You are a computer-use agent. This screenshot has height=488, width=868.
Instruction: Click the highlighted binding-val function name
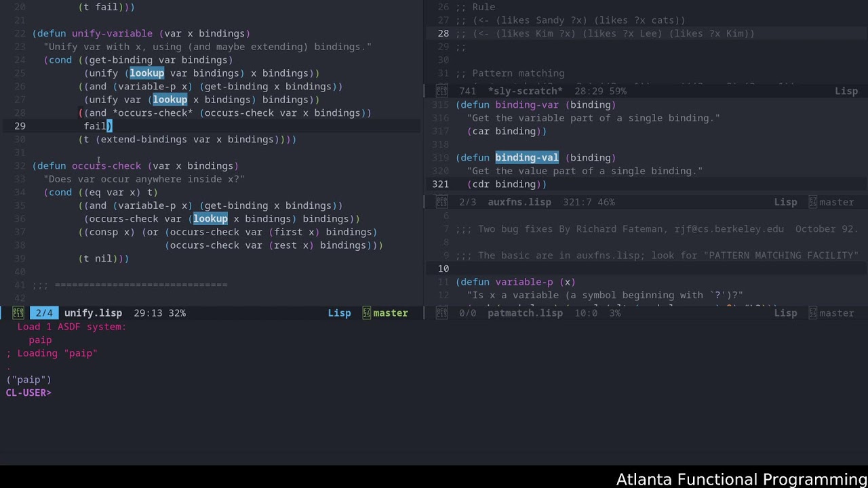pyautogui.click(x=527, y=157)
